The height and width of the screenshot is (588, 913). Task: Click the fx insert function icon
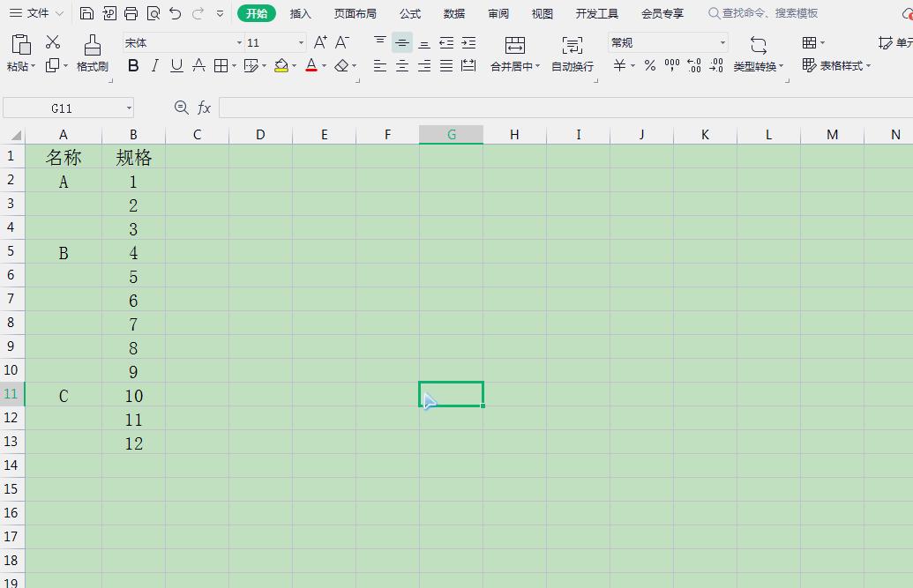(x=204, y=108)
